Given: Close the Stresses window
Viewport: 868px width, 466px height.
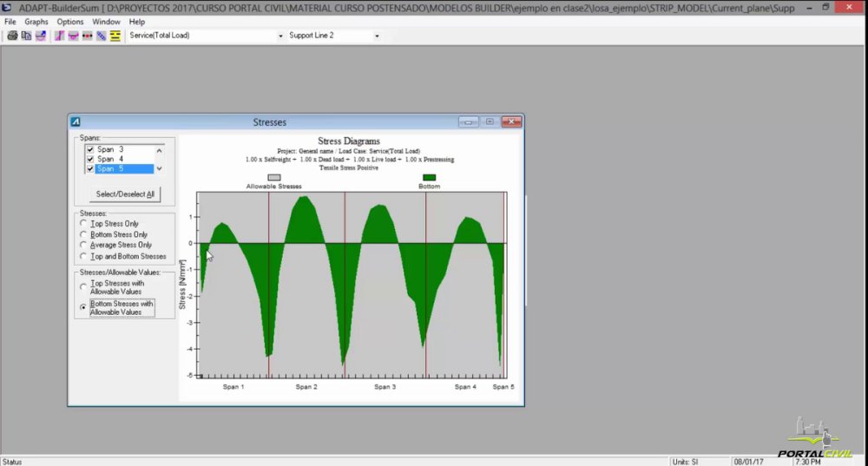Looking at the screenshot, I should pyautogui.click(x=511, y=121).
